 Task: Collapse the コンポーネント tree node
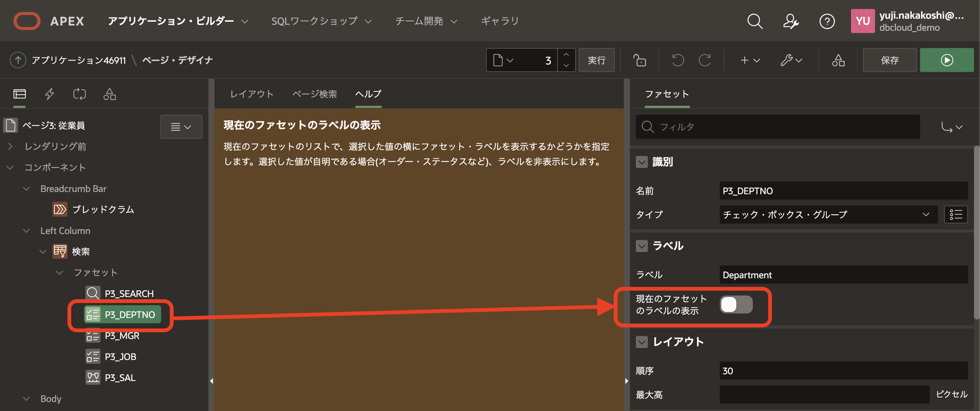[x=10, y=168]
